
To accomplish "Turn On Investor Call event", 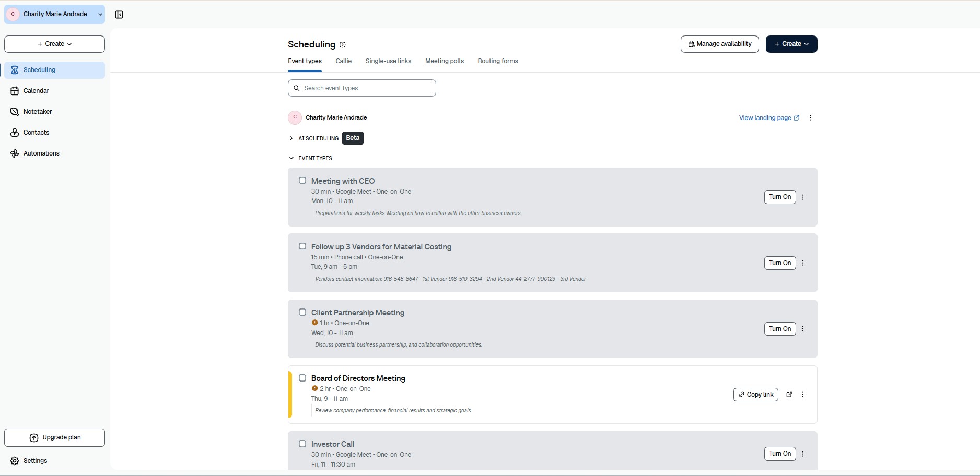I will coord(780,454).
